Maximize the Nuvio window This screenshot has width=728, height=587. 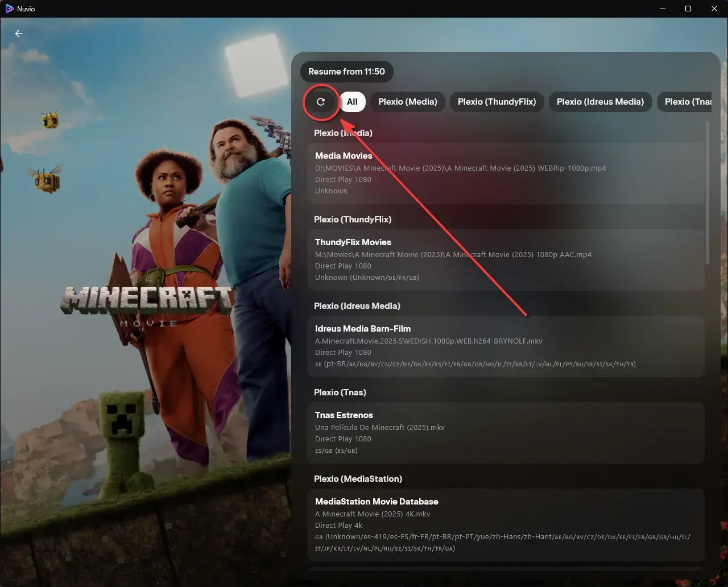pyautogui.click(x=688, y=9)
